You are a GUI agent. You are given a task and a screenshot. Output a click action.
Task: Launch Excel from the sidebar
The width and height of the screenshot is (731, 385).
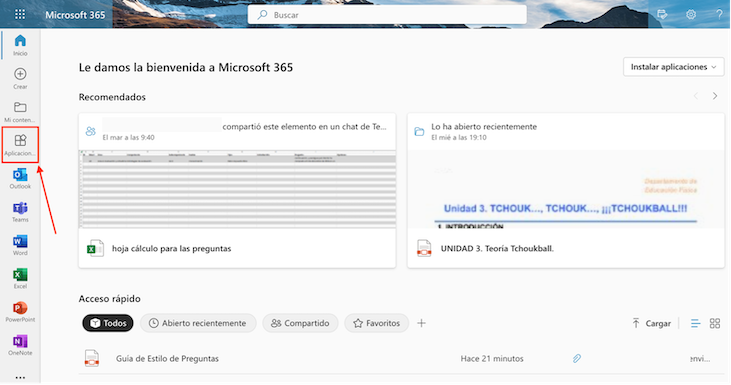pos(20,279)
